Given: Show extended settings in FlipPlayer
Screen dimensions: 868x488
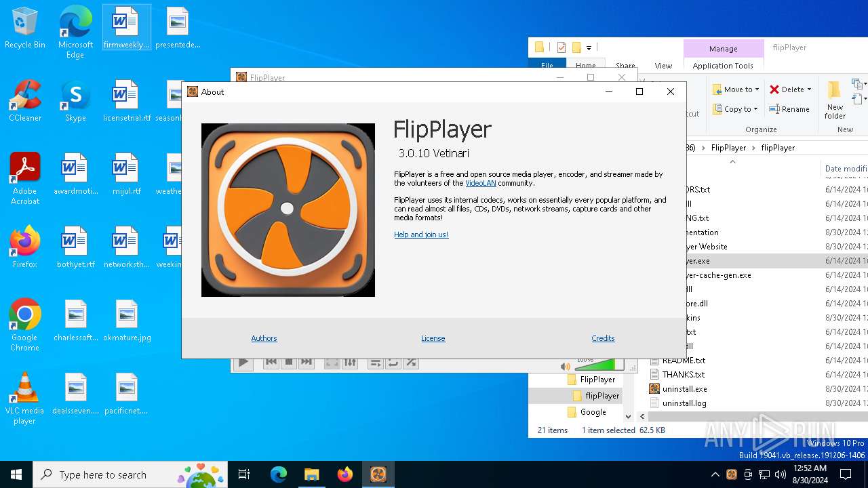Looking at the screenshot, I should tap(350, 363).
